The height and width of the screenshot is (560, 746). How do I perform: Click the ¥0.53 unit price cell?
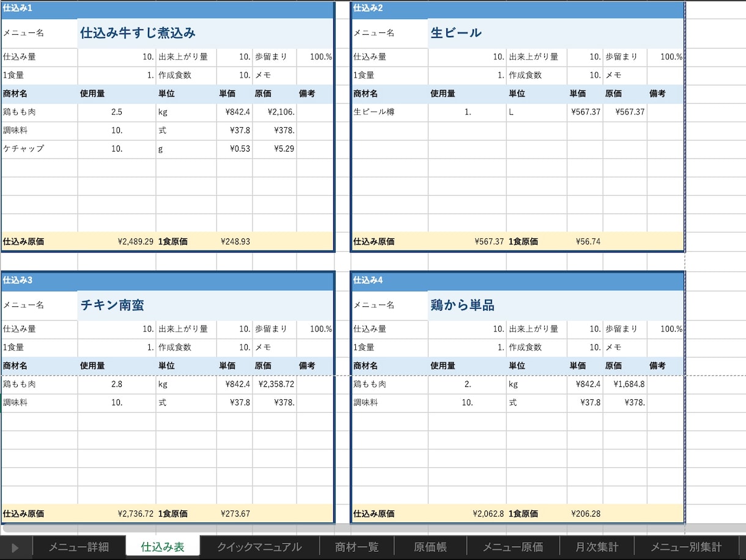[x=235, y=149]
